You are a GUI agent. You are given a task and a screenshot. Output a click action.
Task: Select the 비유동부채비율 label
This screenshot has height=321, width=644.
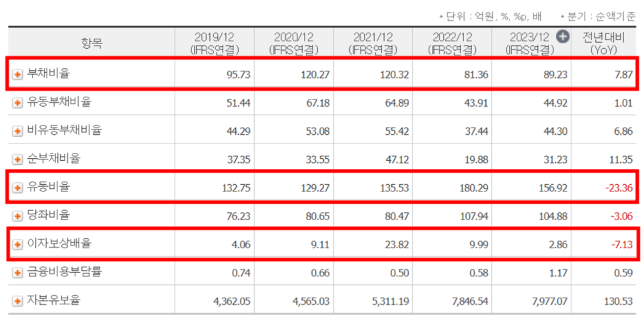[64, 131]
